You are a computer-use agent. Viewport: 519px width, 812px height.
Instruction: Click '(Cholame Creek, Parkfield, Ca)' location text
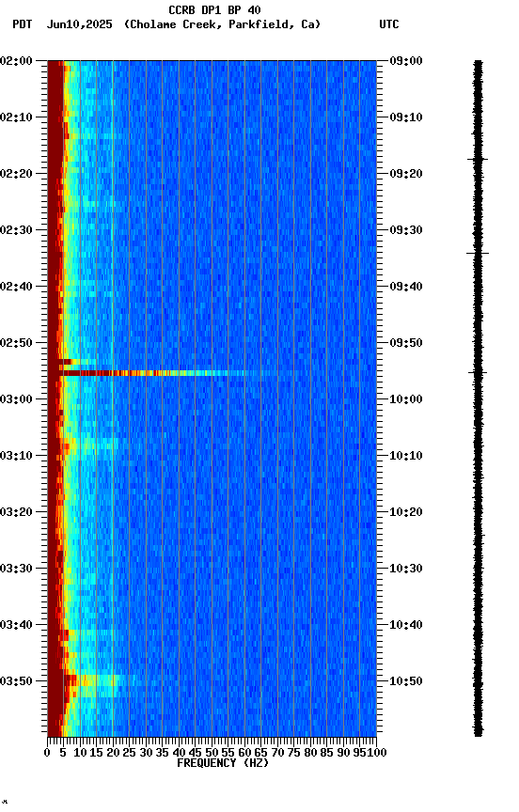(222, 24)
